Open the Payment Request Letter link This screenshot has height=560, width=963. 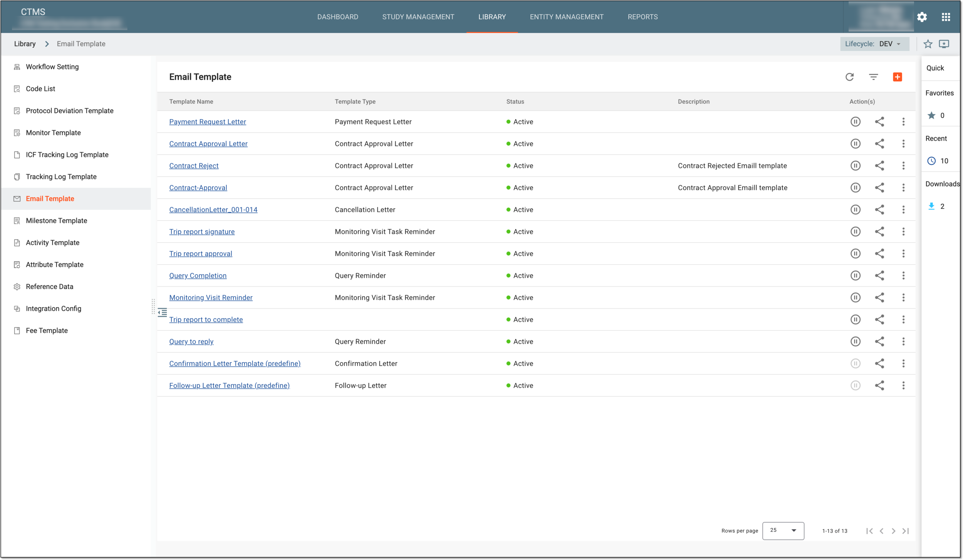pyautogui.click(x=208, y=122)
